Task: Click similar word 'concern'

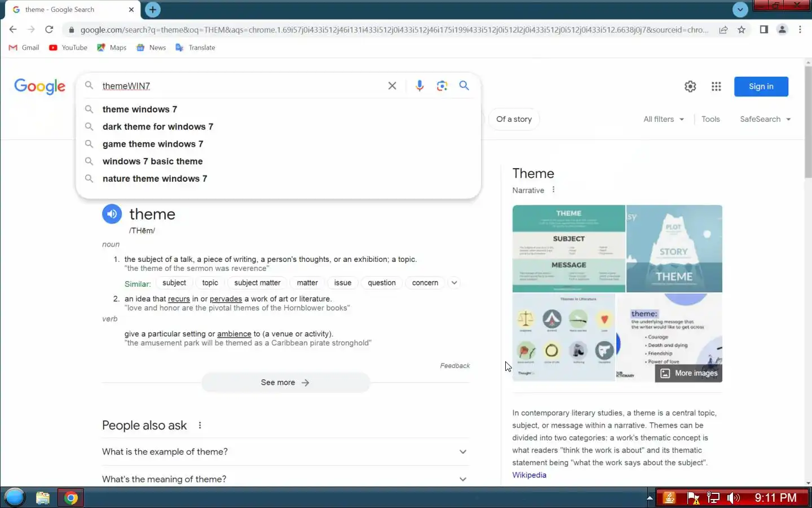Action: tap(425, 283)
